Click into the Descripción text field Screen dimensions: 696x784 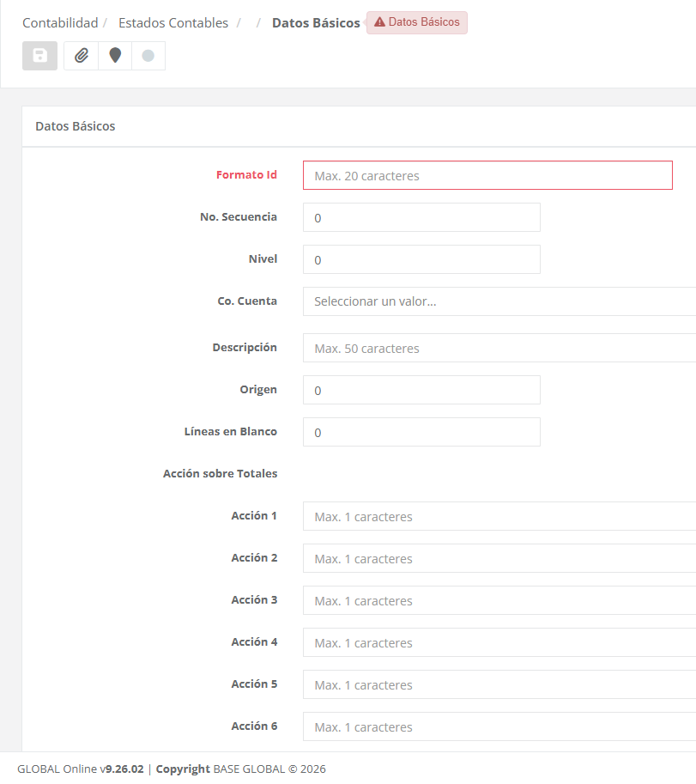[498, 349]
